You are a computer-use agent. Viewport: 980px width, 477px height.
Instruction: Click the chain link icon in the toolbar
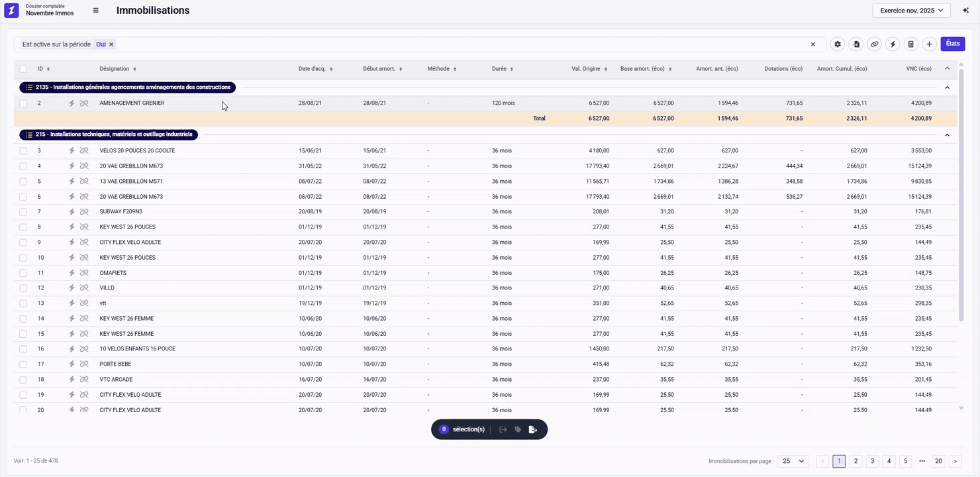tap(875, 44)
